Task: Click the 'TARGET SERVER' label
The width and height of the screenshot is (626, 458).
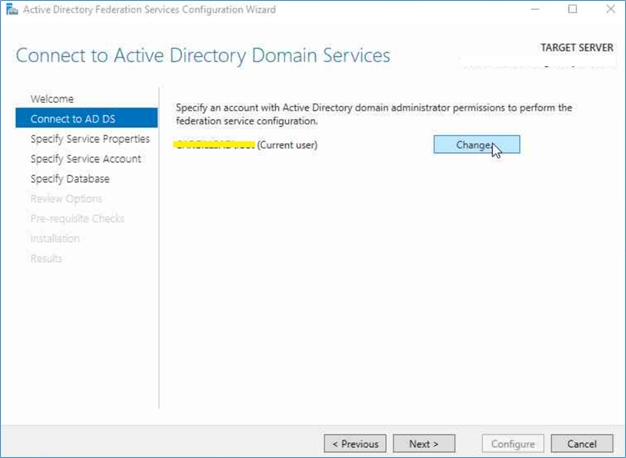Action: [577, 48]
